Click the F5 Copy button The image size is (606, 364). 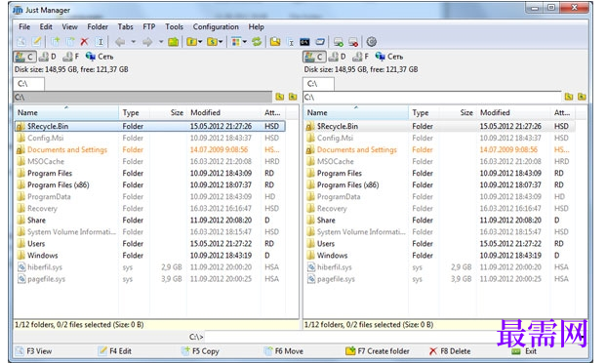click(200, 351)
